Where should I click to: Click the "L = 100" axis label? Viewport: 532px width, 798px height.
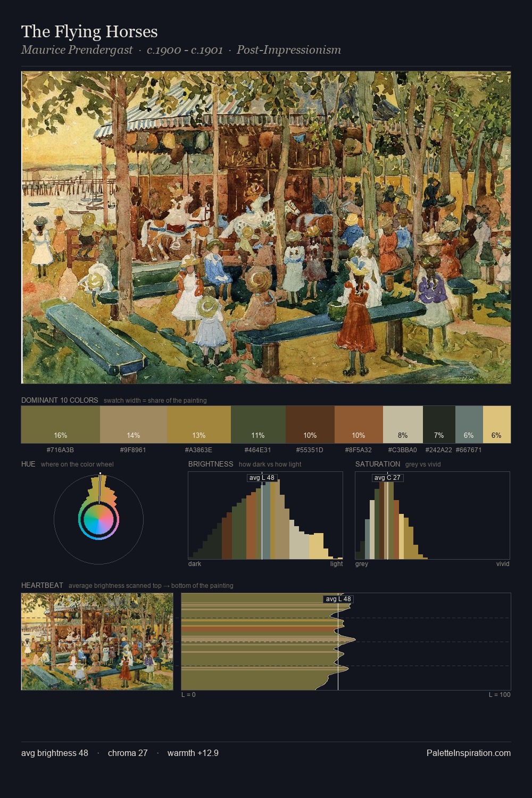pyautogui.click(x=500, y=695)
